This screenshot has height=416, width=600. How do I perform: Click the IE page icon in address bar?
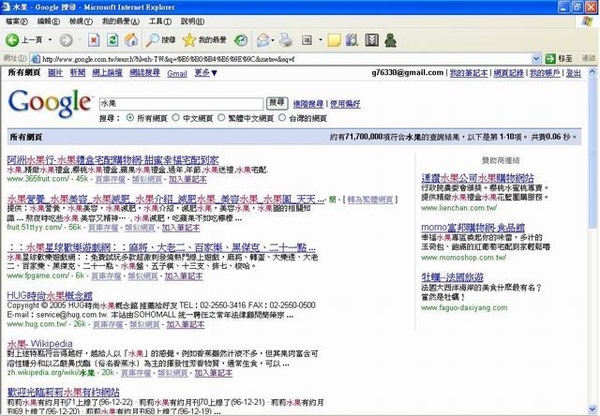pyautogui.click(x=36, y=59)
